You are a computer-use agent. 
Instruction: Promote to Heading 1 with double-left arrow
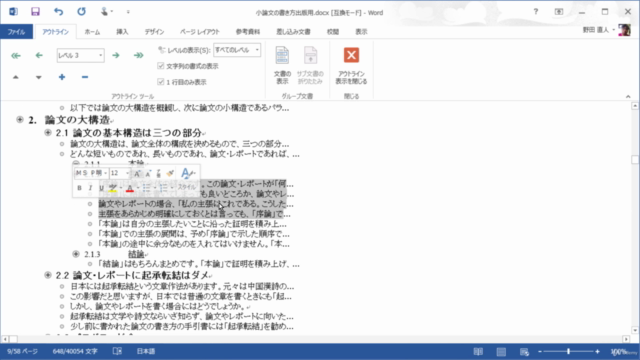[x=16, y=56]
